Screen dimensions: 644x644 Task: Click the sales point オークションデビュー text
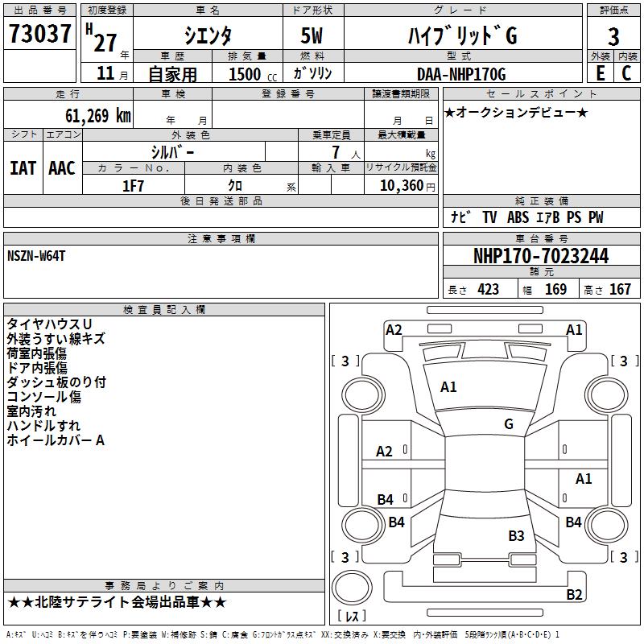pos(516,112)
